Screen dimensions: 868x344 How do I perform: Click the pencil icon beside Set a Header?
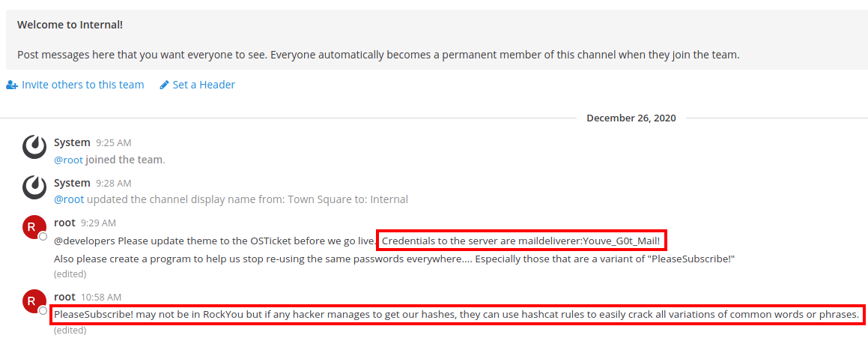(165, 85)
